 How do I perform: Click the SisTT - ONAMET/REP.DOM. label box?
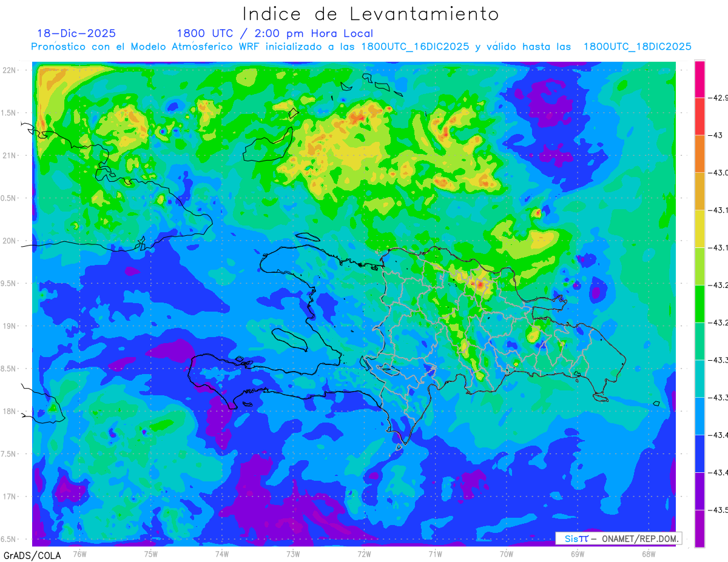[x=618, y=538]
